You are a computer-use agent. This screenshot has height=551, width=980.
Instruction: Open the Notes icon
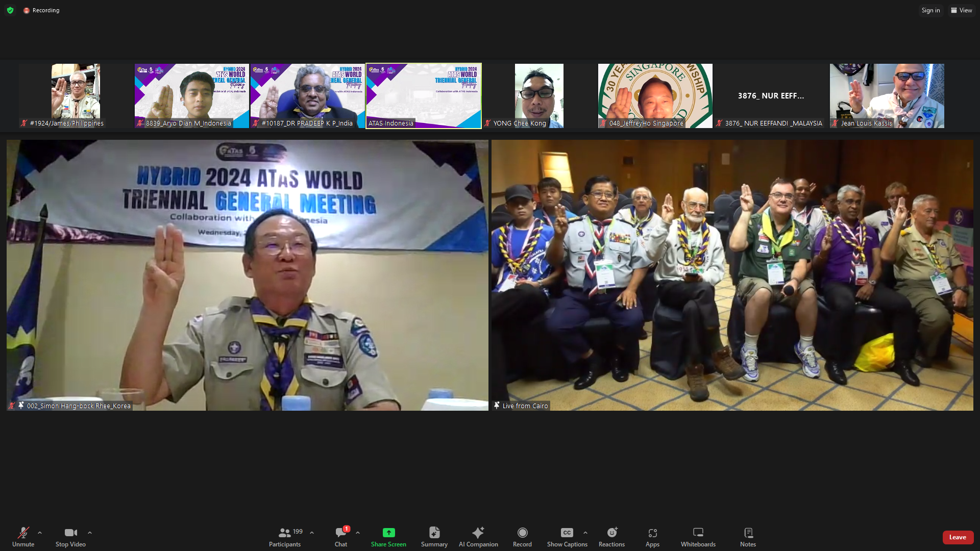pyautogui.click(x=748, y=533)
